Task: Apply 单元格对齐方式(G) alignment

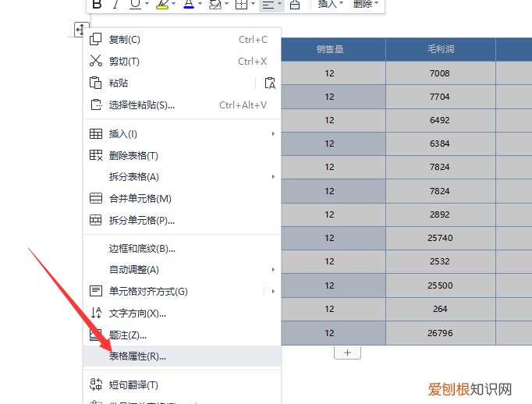Action: (148, 292)
